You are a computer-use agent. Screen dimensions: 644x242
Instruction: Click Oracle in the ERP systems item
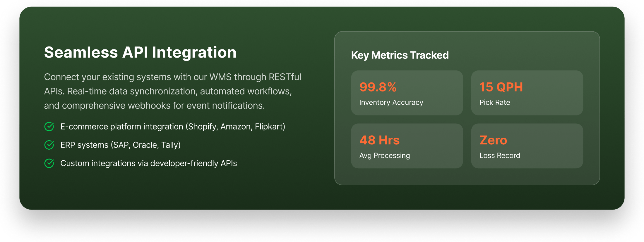click(145, 145)
